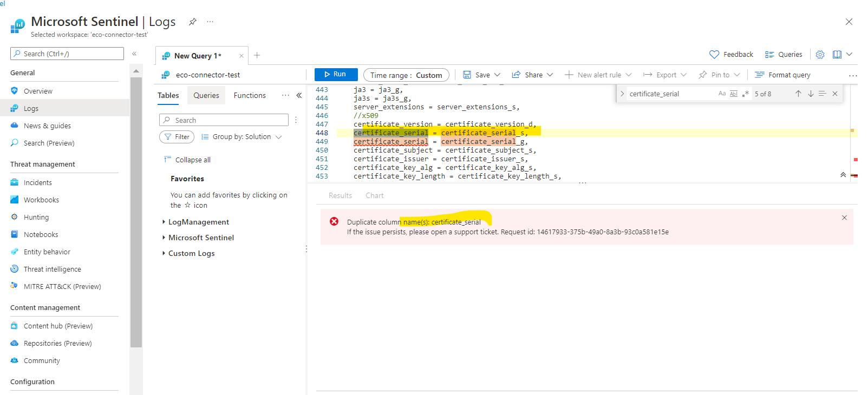This screenshot has height=395, width=868.
Task: Click the tables Search field
Action: 224,120
